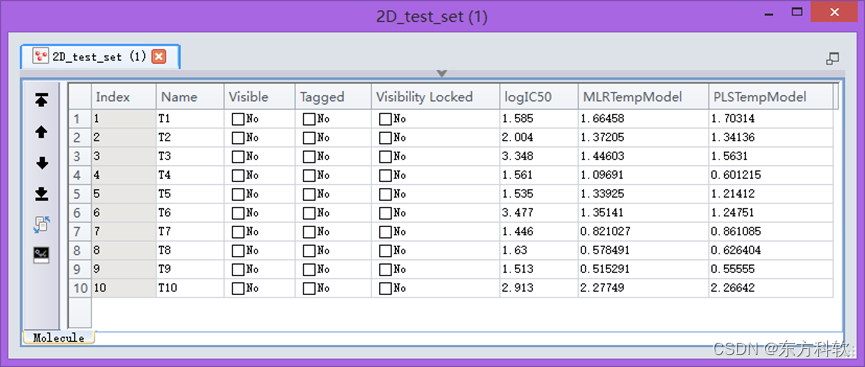Move selected row down one position
This screenshot has height=367, width=865.
[x=41, y=163]
